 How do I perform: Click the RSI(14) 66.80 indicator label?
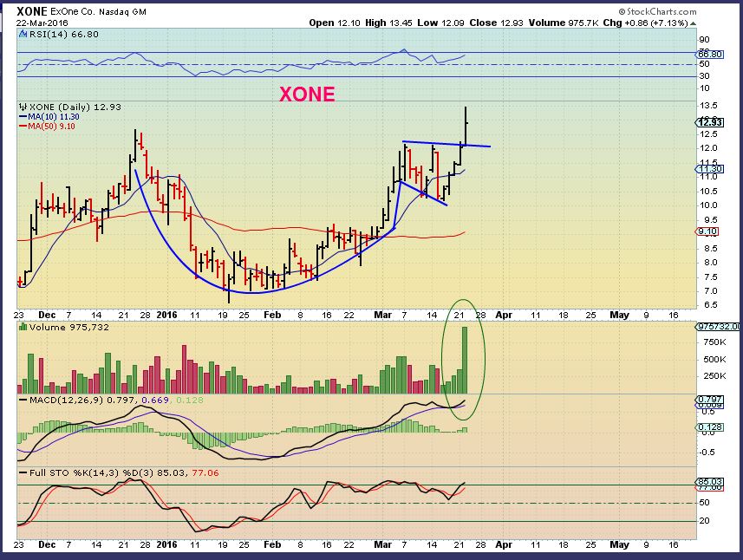[64, 34]
